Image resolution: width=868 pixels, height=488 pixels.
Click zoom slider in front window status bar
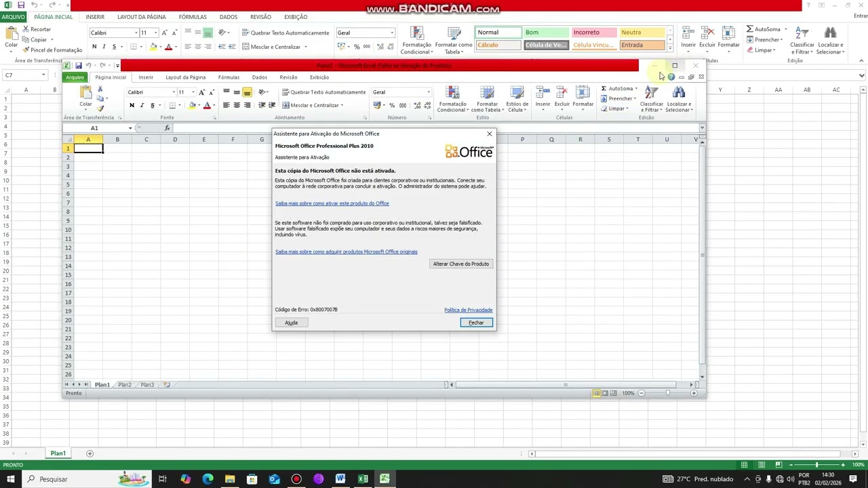(x=667, y=393)
